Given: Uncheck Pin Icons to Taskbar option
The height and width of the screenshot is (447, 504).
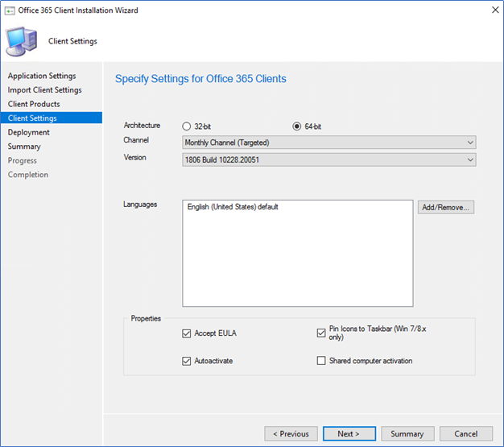Looking at the screenshot, I should pyautogui.click(x=321, y=333).
